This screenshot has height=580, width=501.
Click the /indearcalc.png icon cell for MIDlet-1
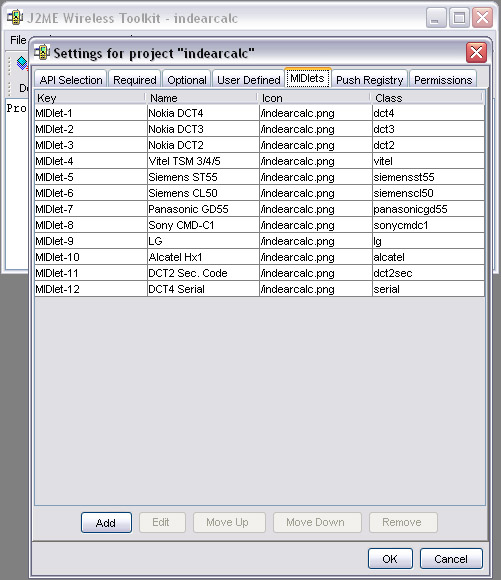316,113
